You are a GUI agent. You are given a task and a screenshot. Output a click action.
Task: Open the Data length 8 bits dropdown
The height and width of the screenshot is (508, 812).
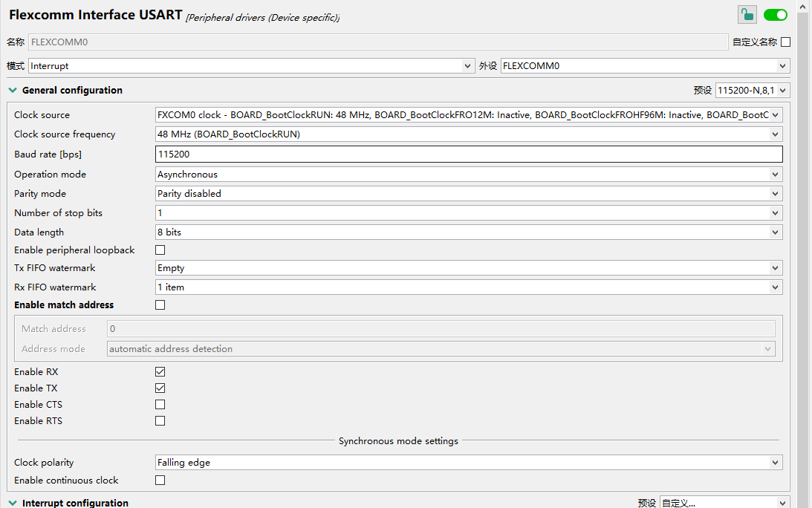pos(469,232)
